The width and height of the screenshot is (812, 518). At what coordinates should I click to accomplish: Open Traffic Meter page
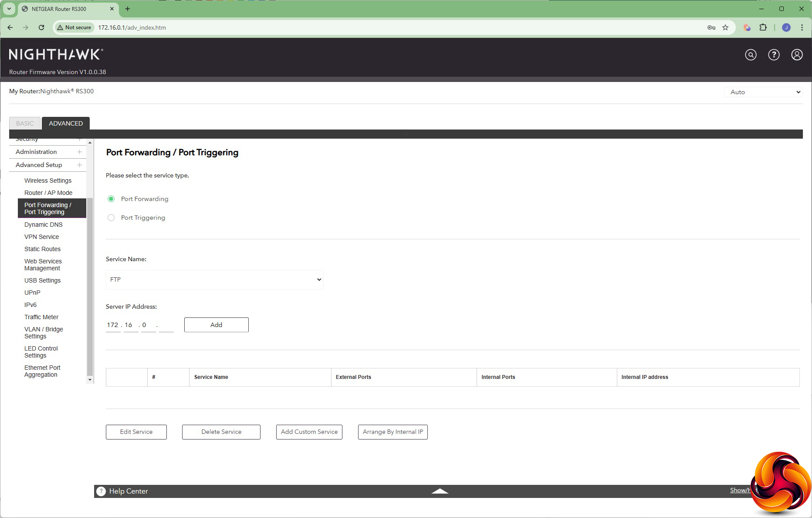pyautogui.click(x=41, y=317)
